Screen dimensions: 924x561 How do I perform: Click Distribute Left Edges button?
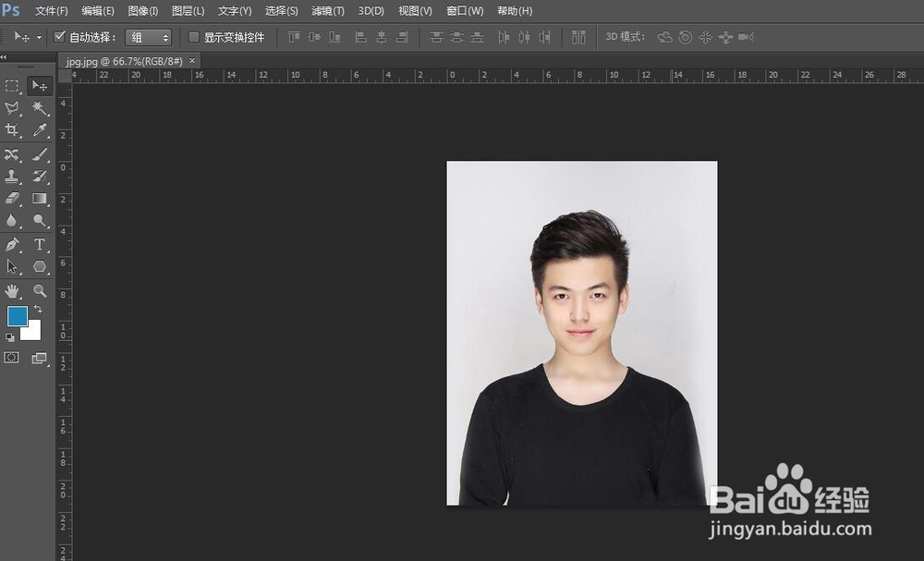[504, 37]
